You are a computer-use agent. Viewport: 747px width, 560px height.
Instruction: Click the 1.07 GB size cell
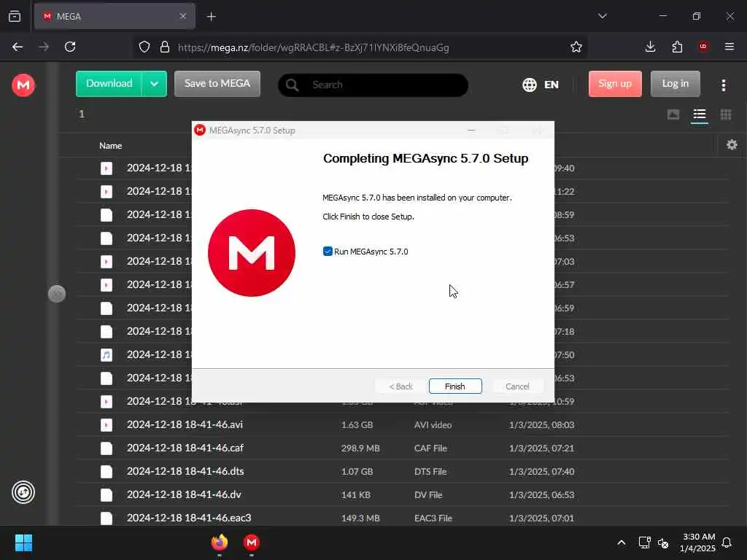(357, 472)
